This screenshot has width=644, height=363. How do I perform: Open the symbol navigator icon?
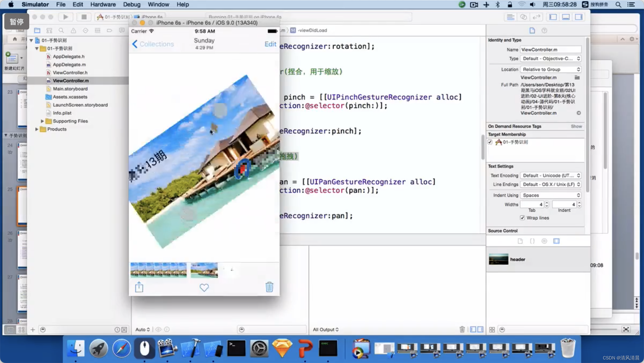[49, 30]
